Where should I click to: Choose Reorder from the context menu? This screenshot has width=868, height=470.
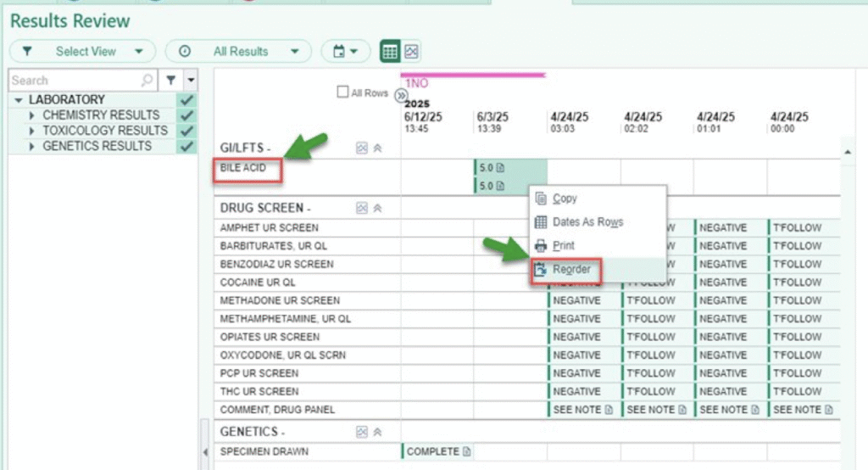click(571, 269)
